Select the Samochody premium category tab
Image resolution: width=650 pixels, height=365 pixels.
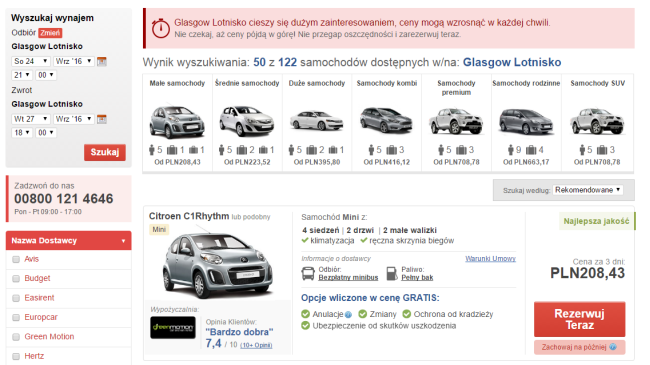[456, 122]
